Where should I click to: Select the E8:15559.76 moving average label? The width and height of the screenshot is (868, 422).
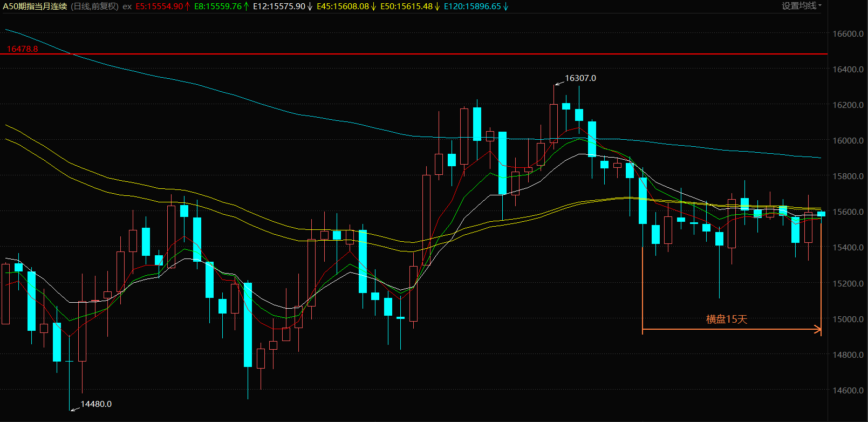(x=221, y=6)
